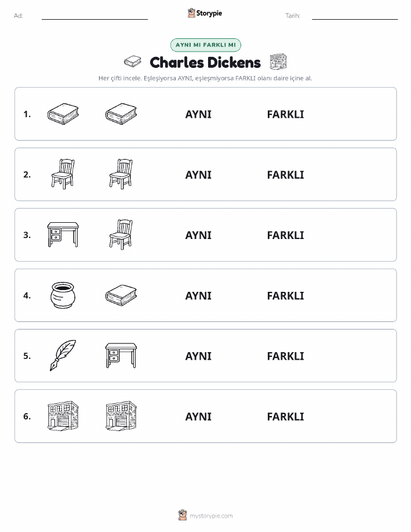Click the first book in row 1
The image size is (411, 532).
click(63, 114)
